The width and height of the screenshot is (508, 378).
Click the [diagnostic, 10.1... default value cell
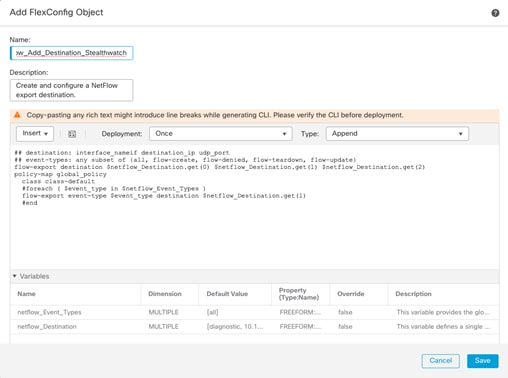tap(235, 327)
